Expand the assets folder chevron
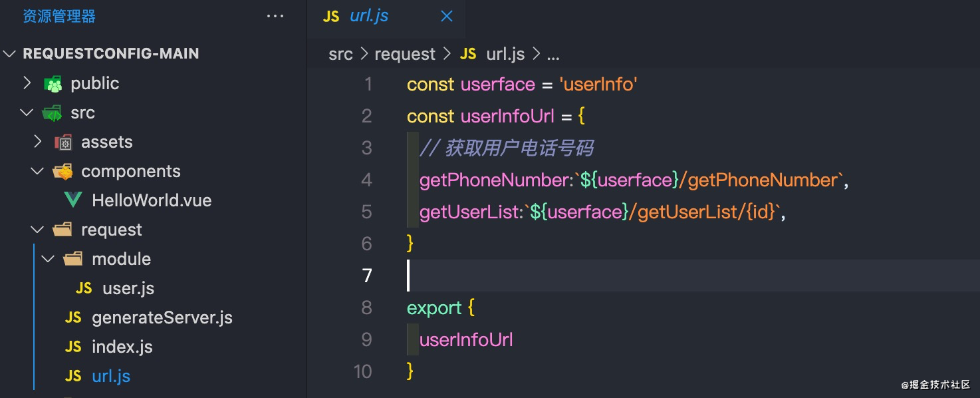The image size is (980, 398). click(37, 142)
